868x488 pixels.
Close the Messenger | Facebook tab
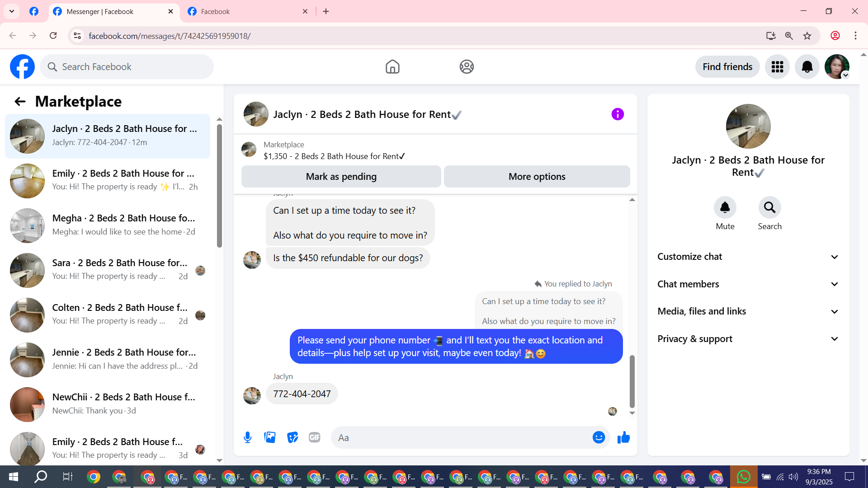click(170, 12)
